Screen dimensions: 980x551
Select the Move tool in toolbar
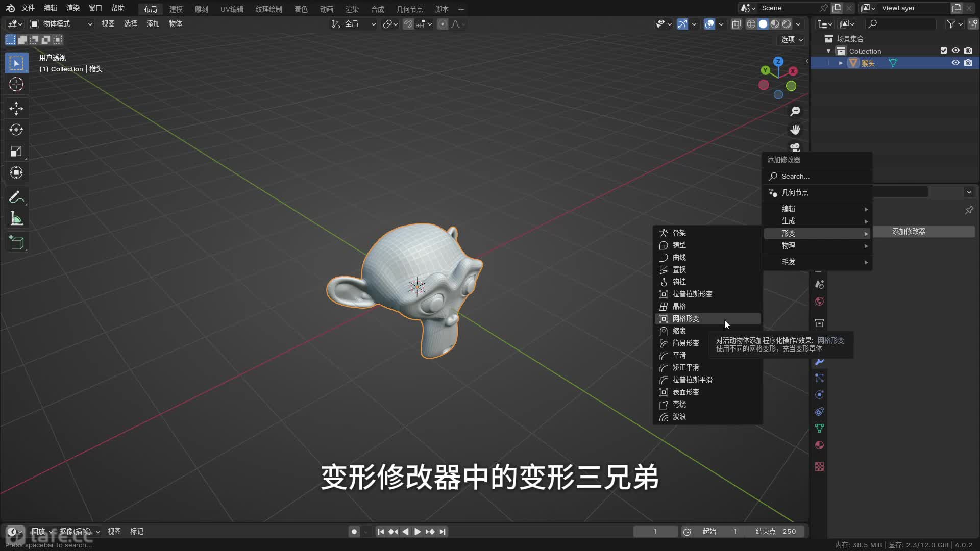click(x=16, y=108)
